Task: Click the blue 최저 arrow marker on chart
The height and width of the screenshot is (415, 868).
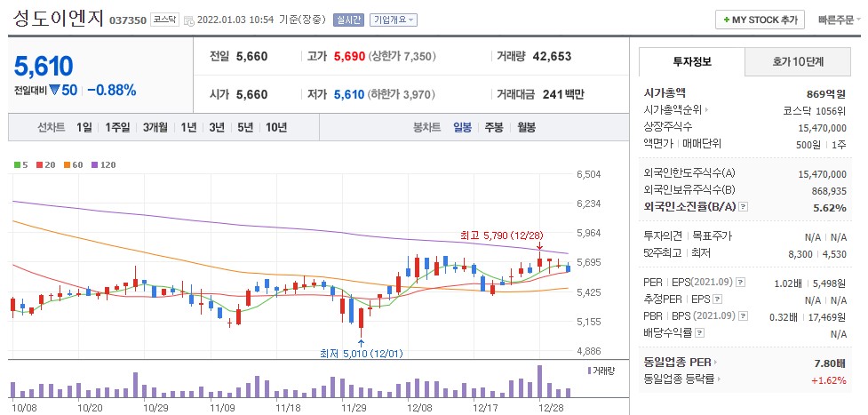Action: [x=361, y=342]
